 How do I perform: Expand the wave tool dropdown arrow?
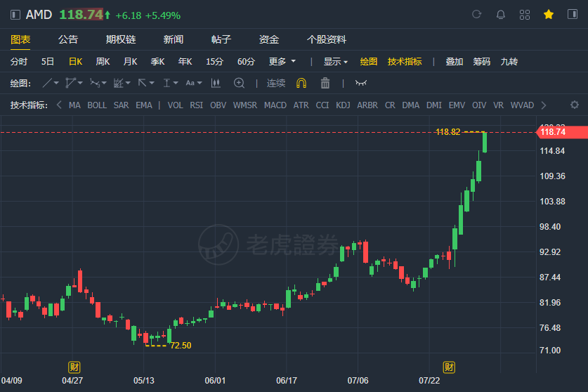click(x=104, y=83)
